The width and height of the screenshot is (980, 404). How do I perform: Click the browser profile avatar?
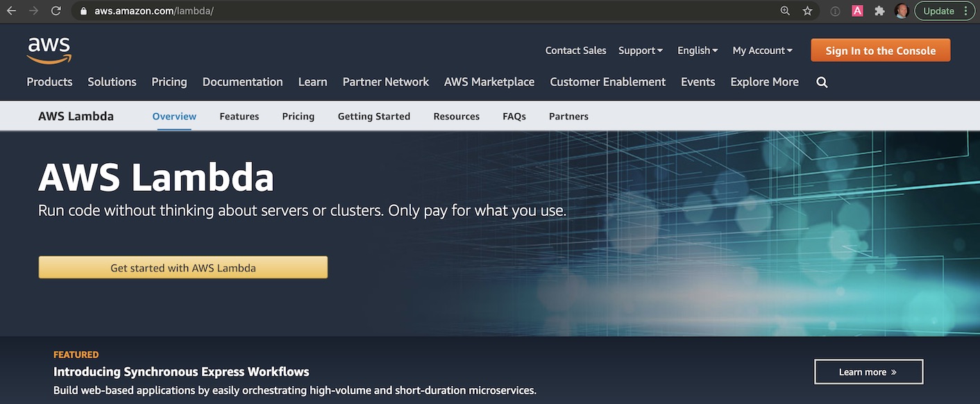[x=901, y=10]
